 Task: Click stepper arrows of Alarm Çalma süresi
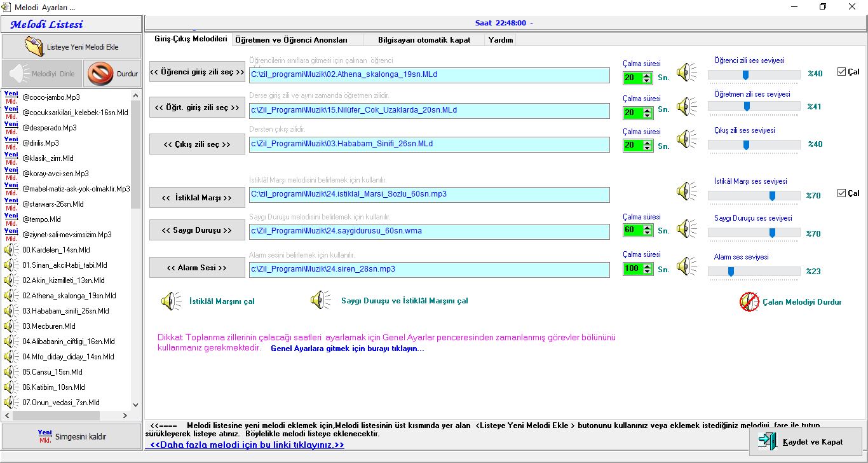[x=647, y=268]
